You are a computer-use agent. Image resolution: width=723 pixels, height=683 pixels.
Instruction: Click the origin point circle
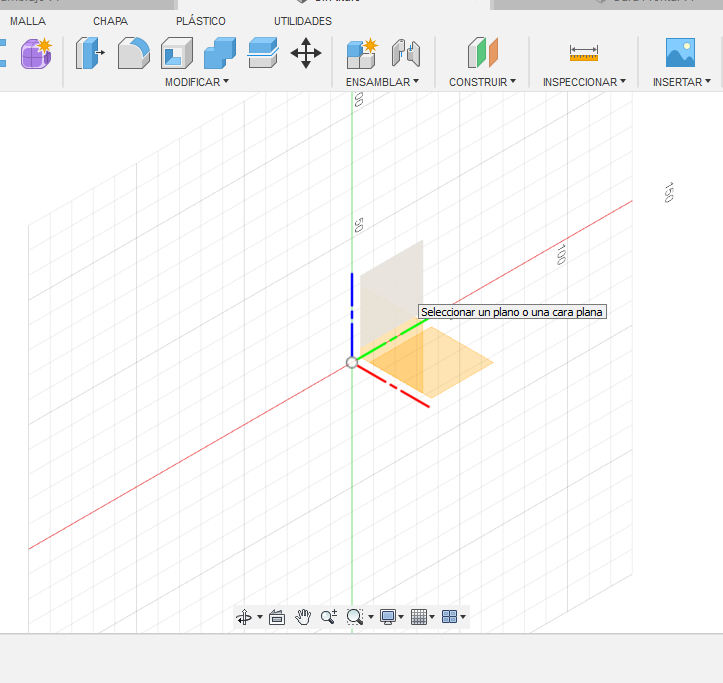352,362
